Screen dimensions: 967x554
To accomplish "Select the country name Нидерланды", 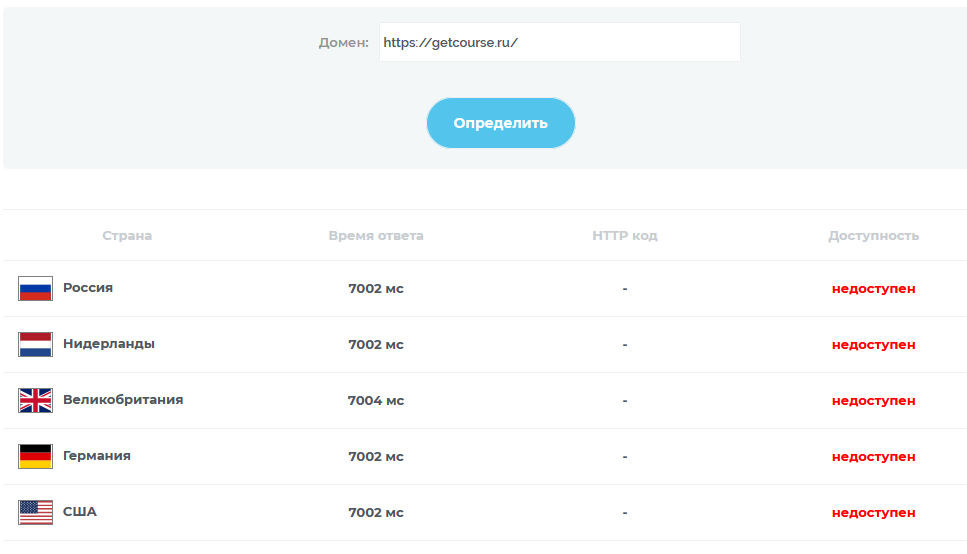I will point(109,344).
